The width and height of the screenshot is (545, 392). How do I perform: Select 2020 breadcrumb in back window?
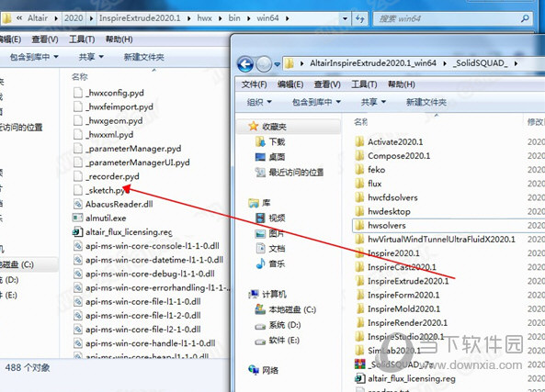(x=74, y=18)
